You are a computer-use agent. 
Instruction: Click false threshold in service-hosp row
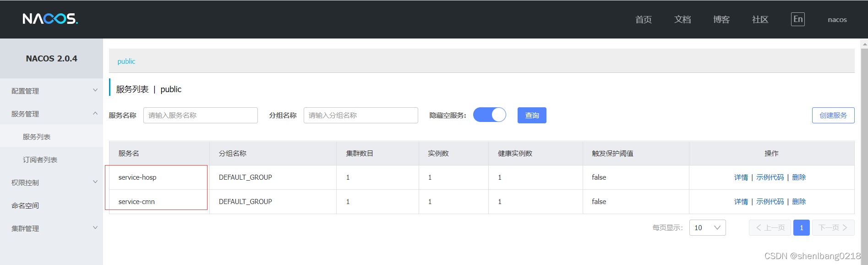(x=599, y=177)
